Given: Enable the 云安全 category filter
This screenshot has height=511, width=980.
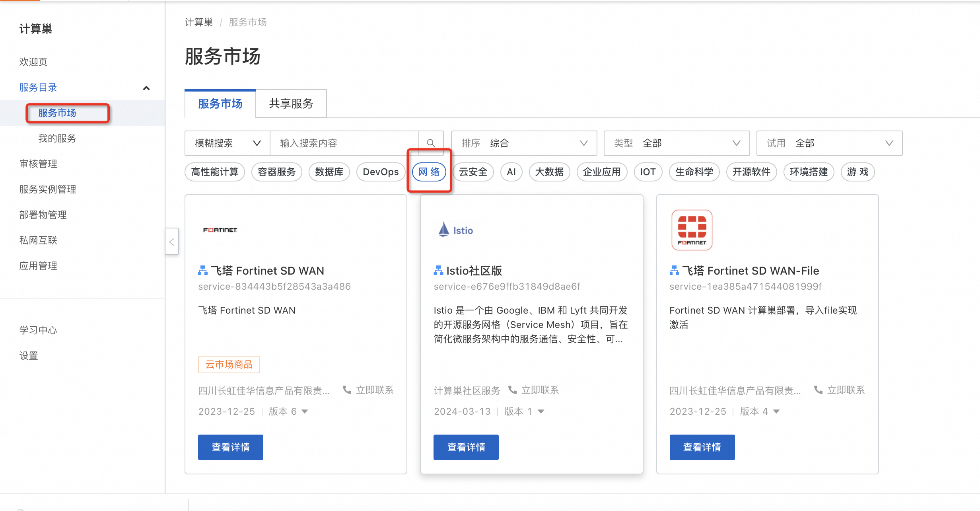Looking at the screenshot, I should point(473,172).
